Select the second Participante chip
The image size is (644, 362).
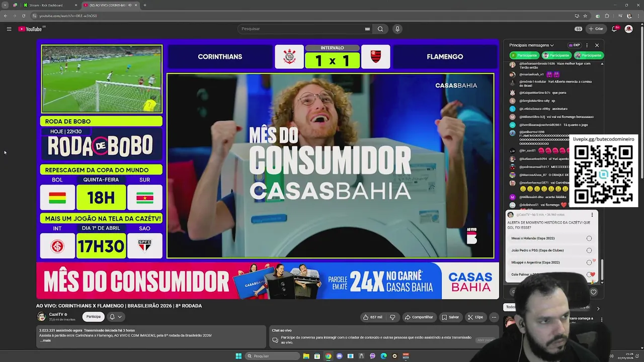[556, 55]
